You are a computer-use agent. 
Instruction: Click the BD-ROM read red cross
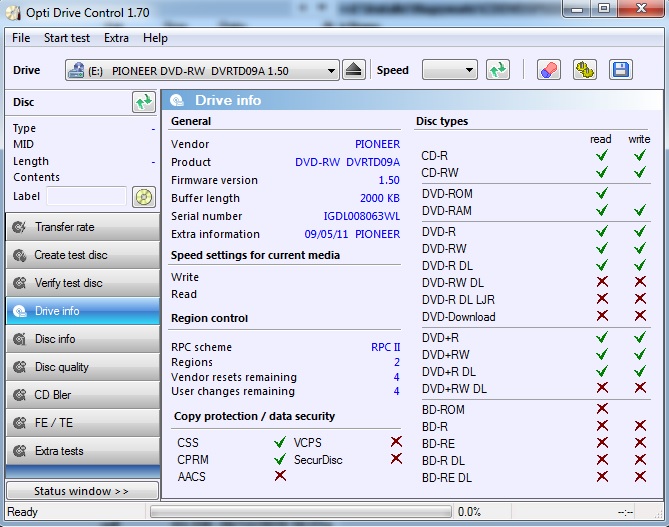[602, 409]
